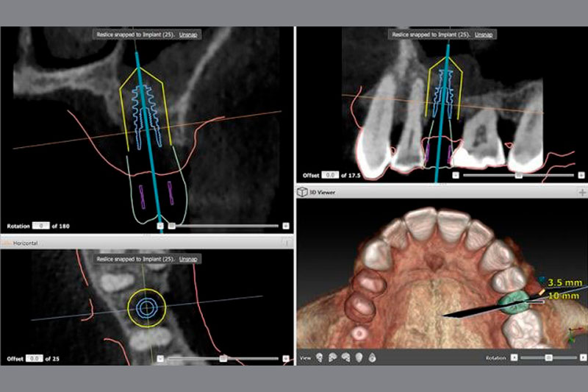The height and width of the screenshot is (392, 588).
Task: Click the Offset field in Horizontal view
Action: 34,357
